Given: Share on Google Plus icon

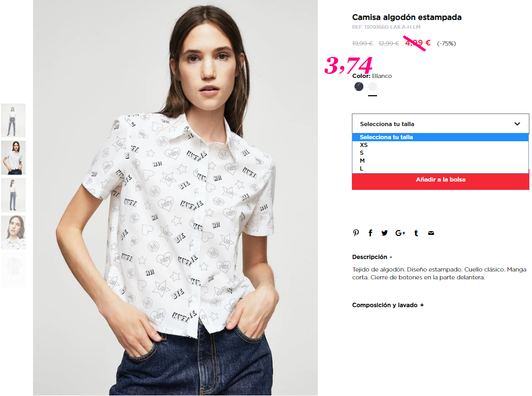Looking at the screenshot, I should pyautogui.click(x=400, y=233).
